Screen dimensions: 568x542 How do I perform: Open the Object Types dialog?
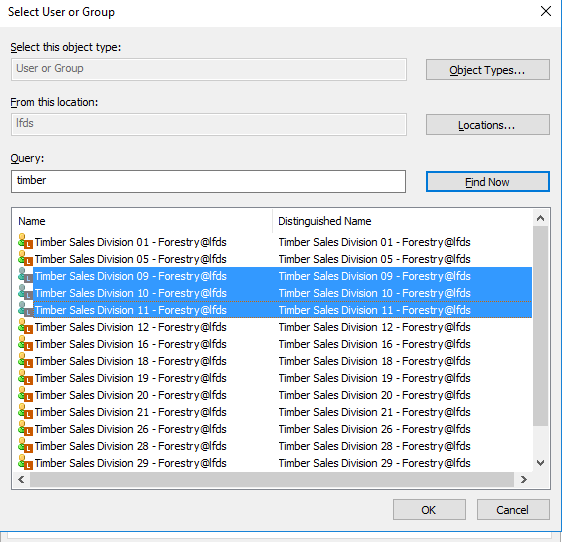[488, 70]
